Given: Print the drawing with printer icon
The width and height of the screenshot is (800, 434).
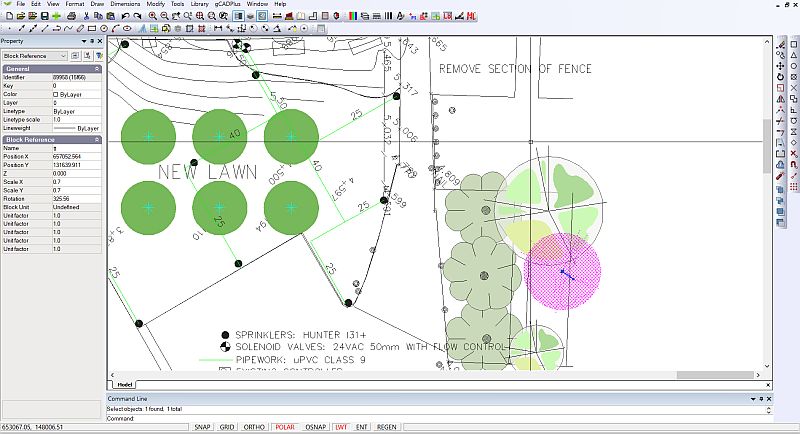Looking at the screenshot, I should point(71,16).
